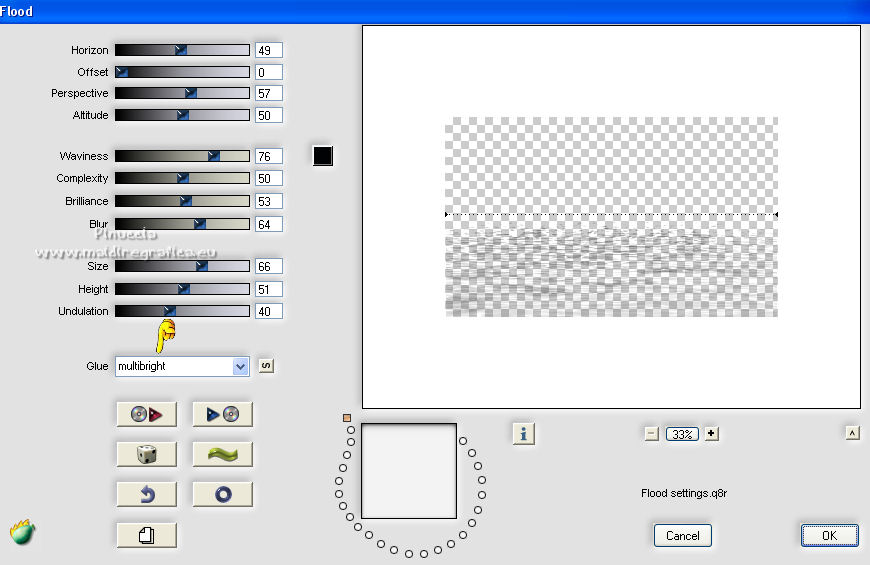Click the Perspective slider track
The width and height of the screenshot is (870, 565).
[x=182, y=93]
